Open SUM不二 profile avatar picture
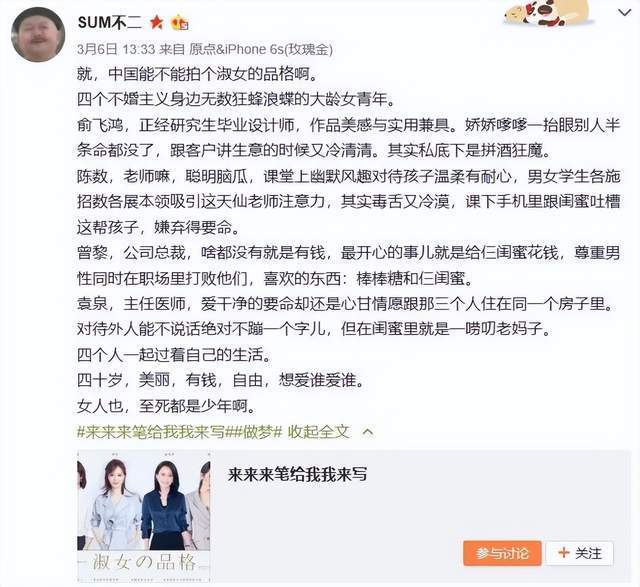The image size is (640, 587). click(38, 35)
